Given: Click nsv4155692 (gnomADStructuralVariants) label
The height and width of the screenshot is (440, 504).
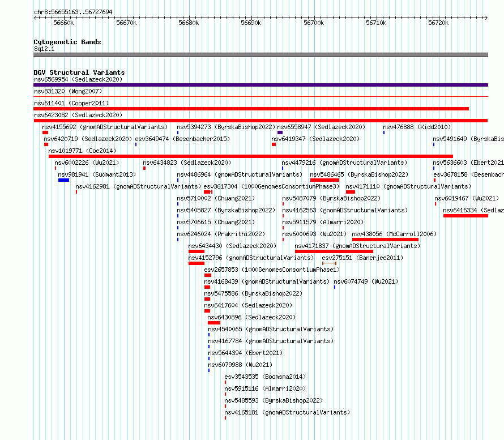Looking at the screenshot, I should click(105, 127).
